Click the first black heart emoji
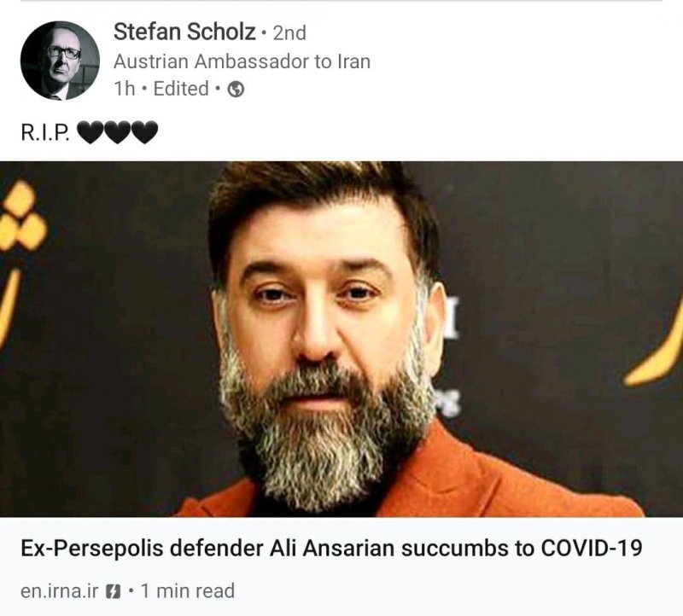 90,132
